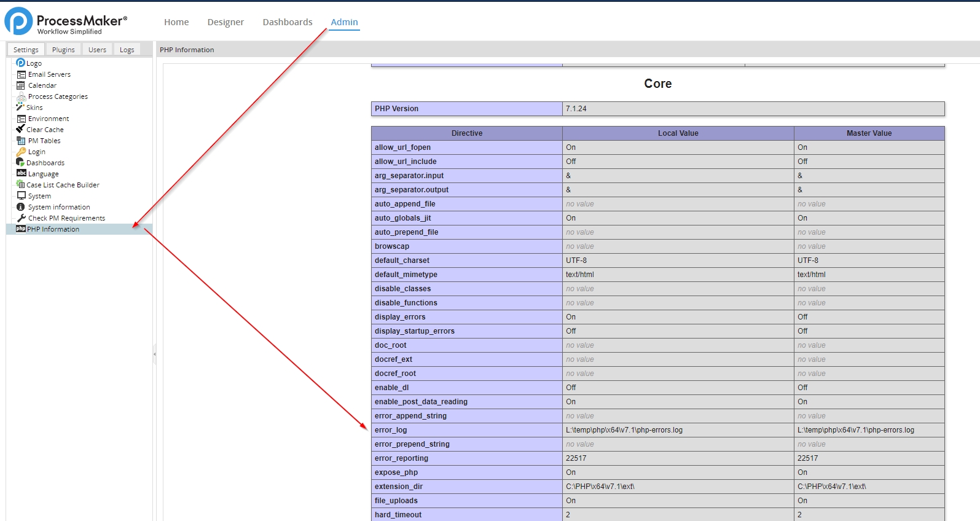Collapse the left sidebar panel handle
Viewport: 980px width, 521px height.
point(154,354)
